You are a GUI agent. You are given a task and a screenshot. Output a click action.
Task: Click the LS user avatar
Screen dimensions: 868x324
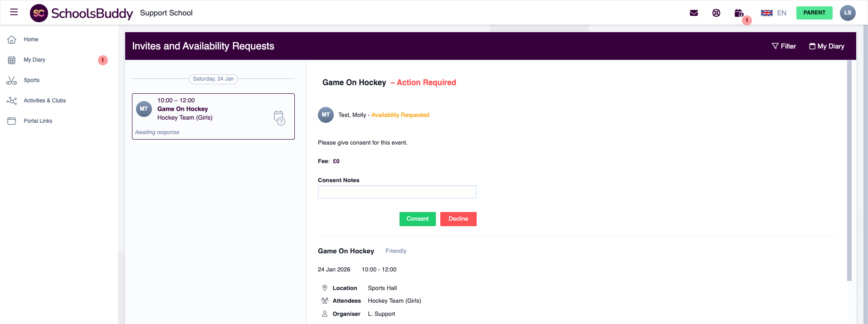point(847,13)
